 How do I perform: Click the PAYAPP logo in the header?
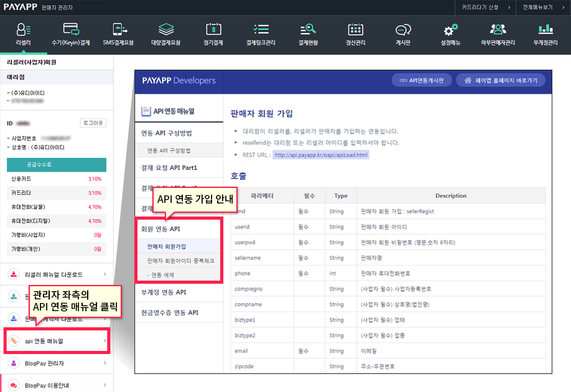(21, 7)
